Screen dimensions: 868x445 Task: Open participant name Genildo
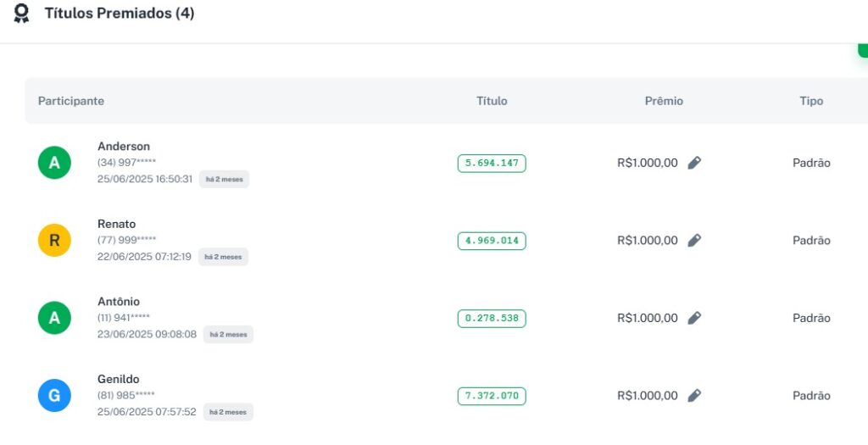coord(119,379)
